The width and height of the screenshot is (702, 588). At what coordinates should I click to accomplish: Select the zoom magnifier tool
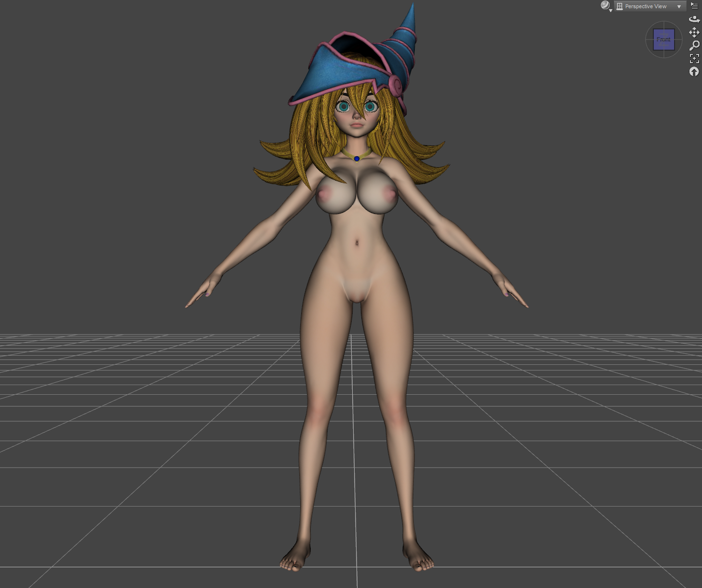(694, 45)
